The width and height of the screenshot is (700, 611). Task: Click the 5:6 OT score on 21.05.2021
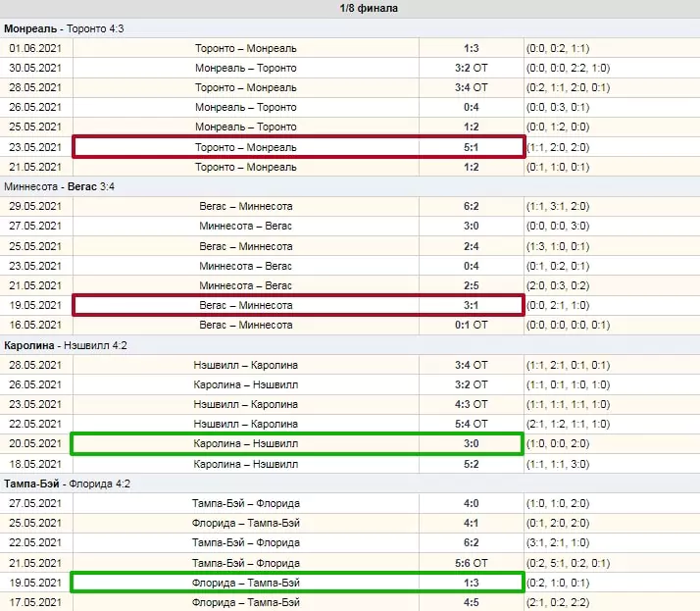tap(471, 564)
